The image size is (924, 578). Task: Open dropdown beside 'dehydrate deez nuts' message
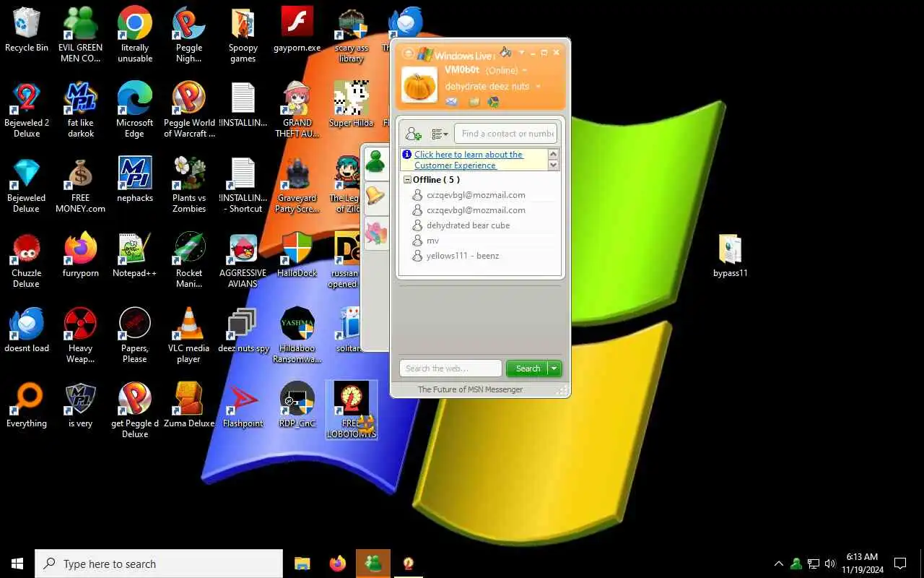(538, 87)
